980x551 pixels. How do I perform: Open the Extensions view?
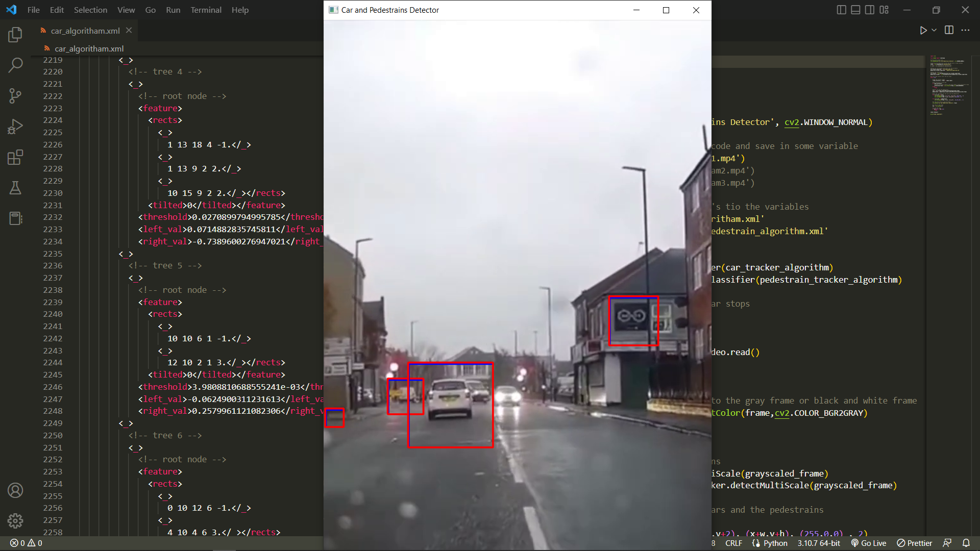[15, 157]
